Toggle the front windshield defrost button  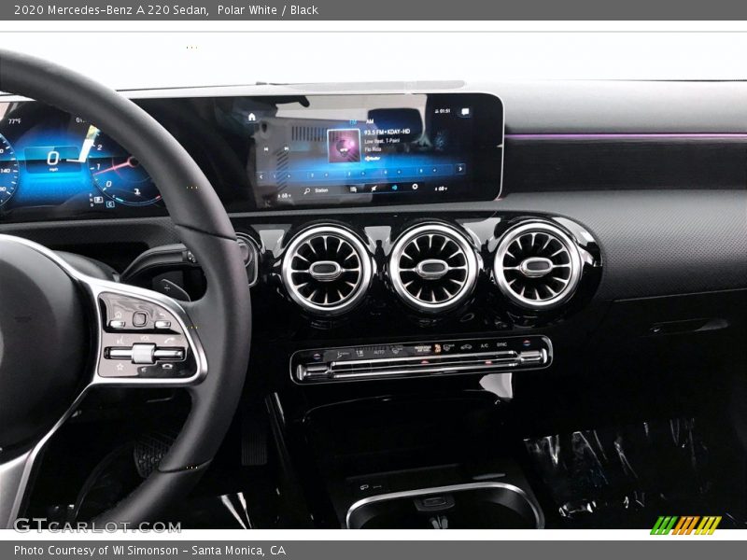pos(397,350)
